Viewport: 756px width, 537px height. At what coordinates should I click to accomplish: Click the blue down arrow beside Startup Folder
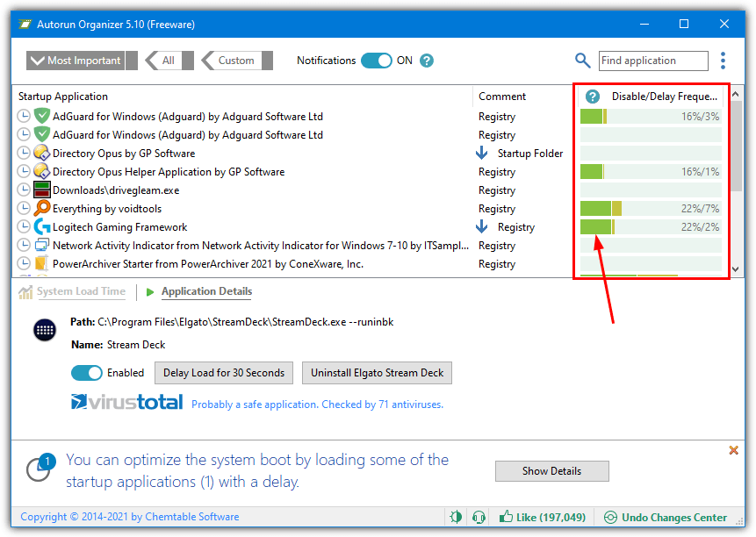[x=481, y=154]
